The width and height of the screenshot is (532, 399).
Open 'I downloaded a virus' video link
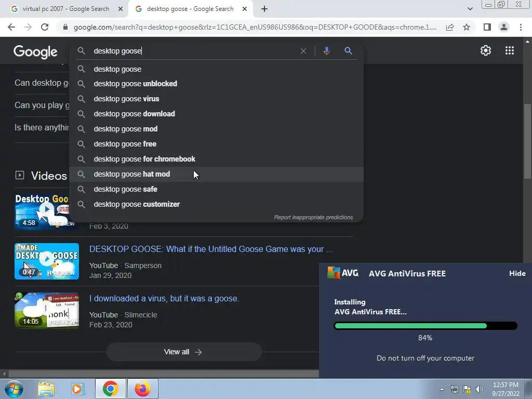click(164, 299)
